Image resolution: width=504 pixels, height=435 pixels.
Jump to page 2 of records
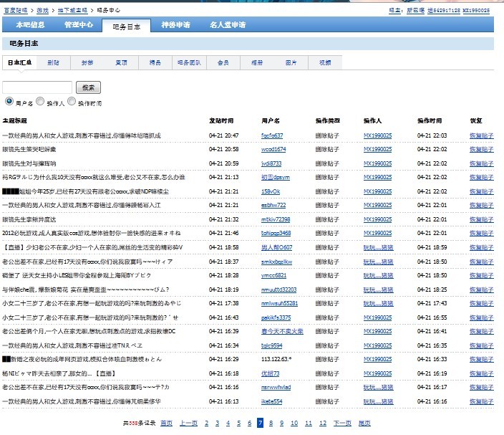point(206,423)
